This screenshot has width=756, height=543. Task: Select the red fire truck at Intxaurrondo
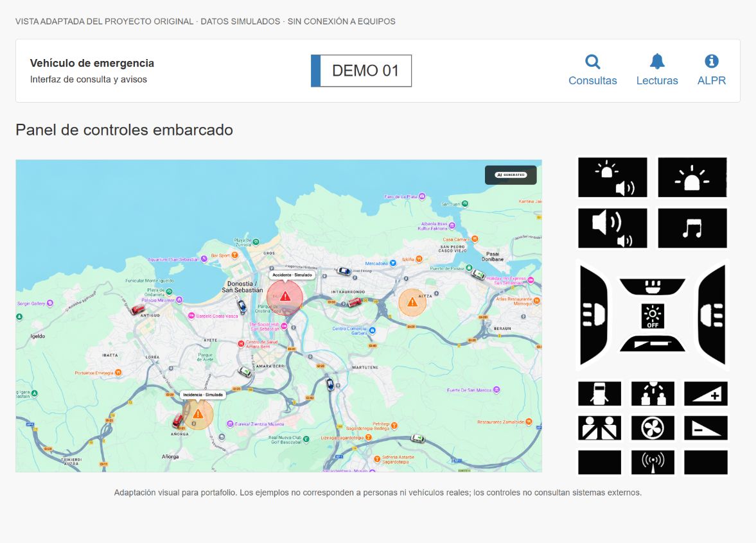(x=355, y=302)
